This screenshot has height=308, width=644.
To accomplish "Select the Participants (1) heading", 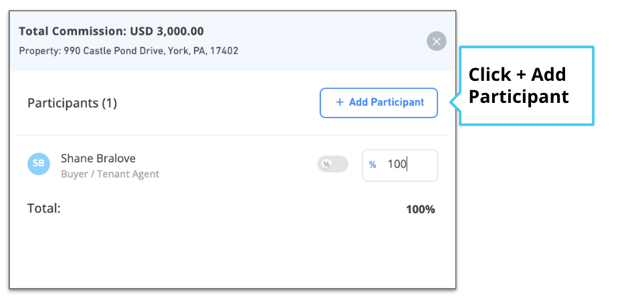I will point(72,103).
